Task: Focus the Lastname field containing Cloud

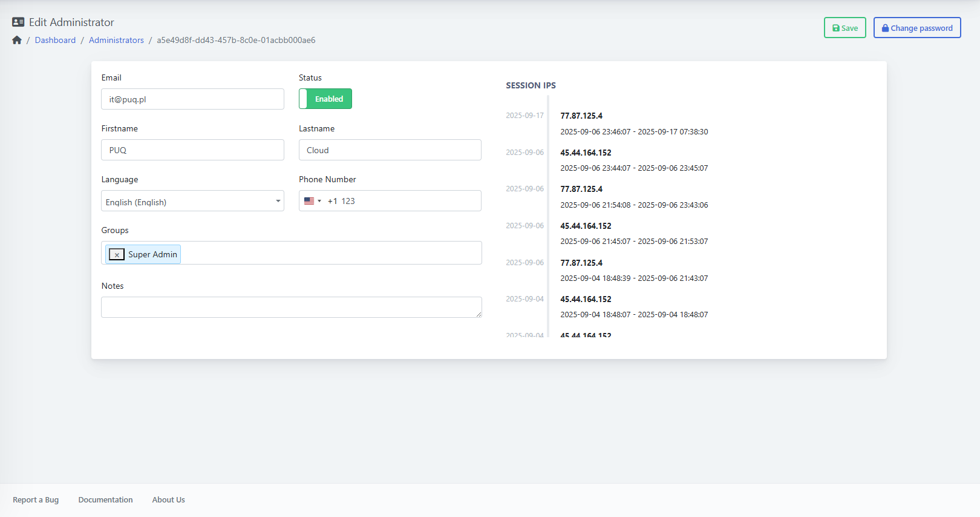Action: (x=390, y=150)
